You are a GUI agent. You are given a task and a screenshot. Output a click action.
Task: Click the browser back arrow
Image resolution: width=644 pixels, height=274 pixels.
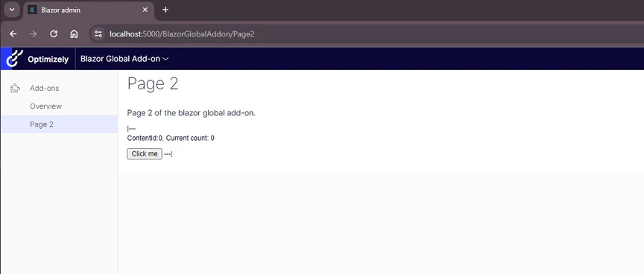13,34
